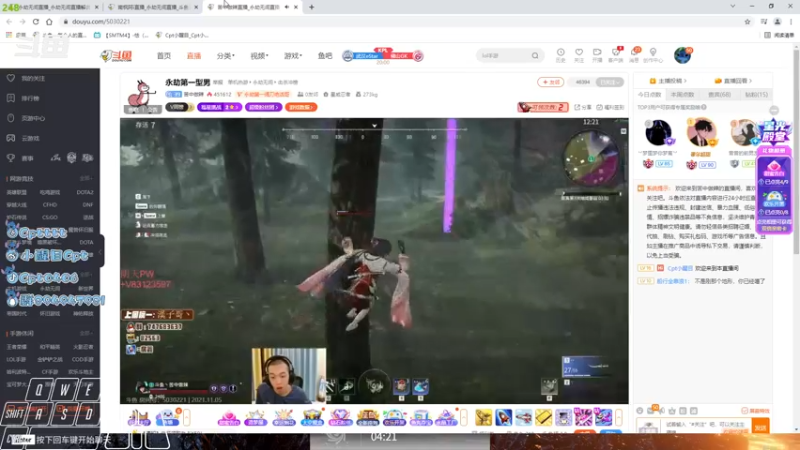Open 排行榜 in the left sidebar
The image size is (800, 450).
(30, 98)
